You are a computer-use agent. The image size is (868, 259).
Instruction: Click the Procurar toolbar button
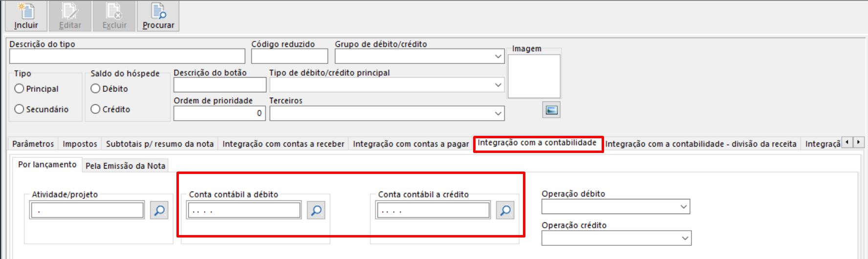coord(158,16)
